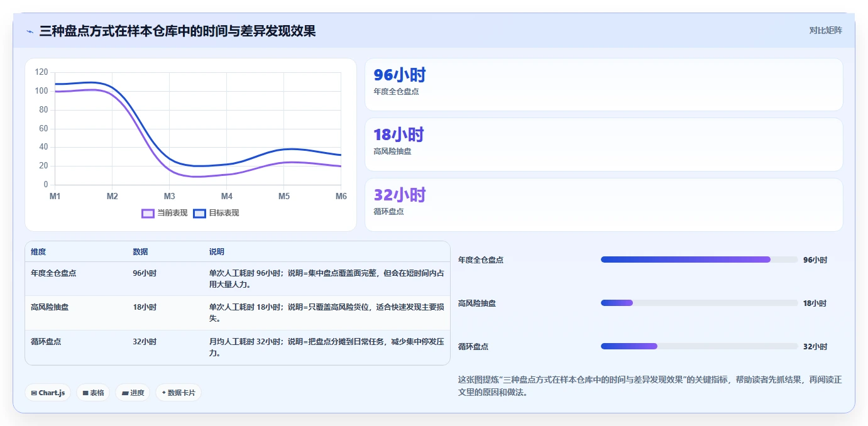Click 循环盘点 in the table's first column
The height and width of the screenshot is (426, 868).
point(46,342)
